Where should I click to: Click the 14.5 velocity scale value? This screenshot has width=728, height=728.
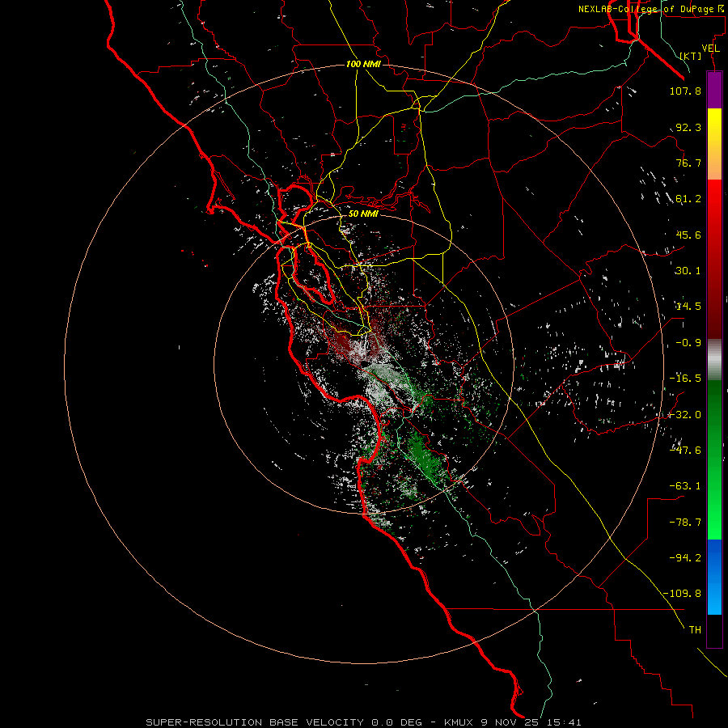click(x=688, y=307)
